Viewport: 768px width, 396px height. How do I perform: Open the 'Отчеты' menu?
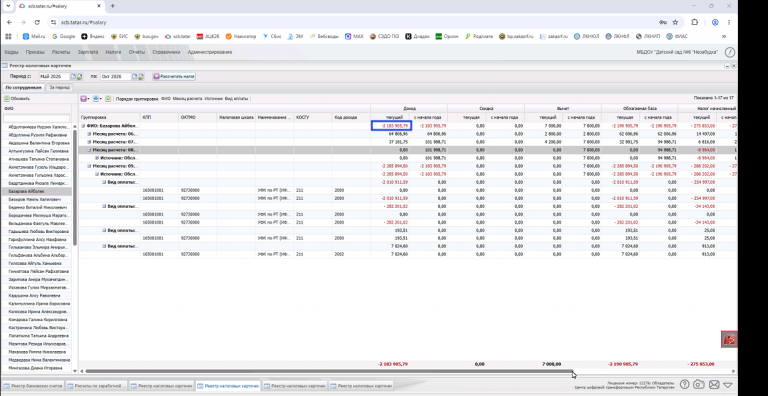click(137, 52)
